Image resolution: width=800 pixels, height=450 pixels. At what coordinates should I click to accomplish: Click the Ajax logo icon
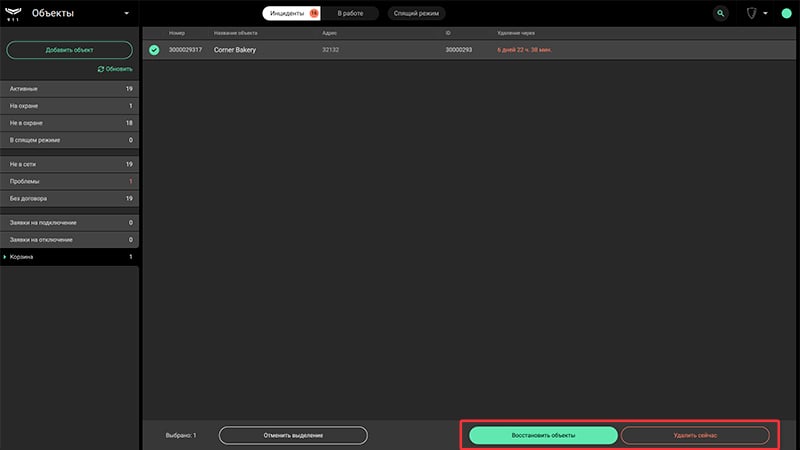pyautogui.click(x=13, y=14)
